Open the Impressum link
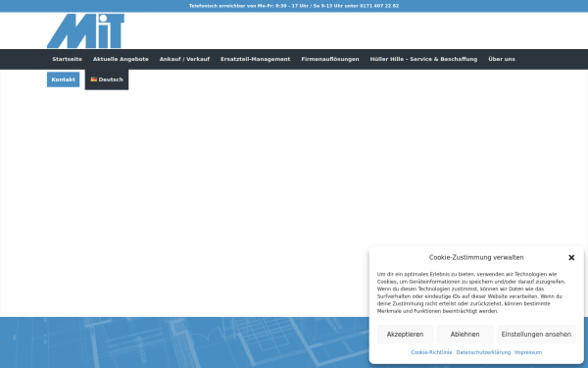 tap(528, 352)
